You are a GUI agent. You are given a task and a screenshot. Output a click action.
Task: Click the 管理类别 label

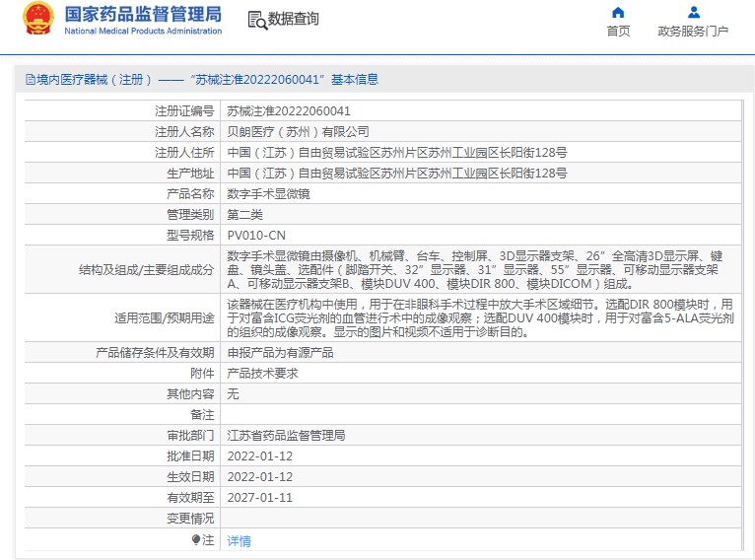[x=190, y=215]
